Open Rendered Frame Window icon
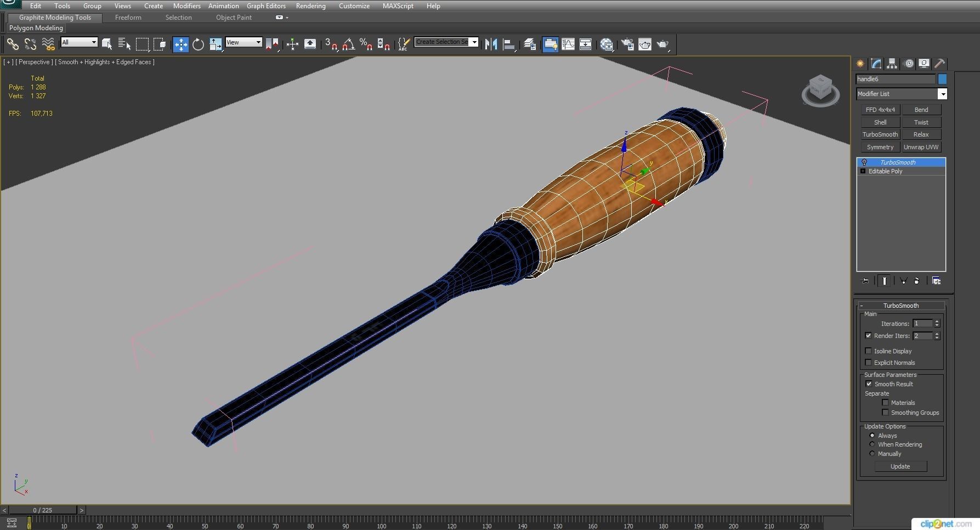The height and width of the screenshot is (530, 980). (645, 44)
